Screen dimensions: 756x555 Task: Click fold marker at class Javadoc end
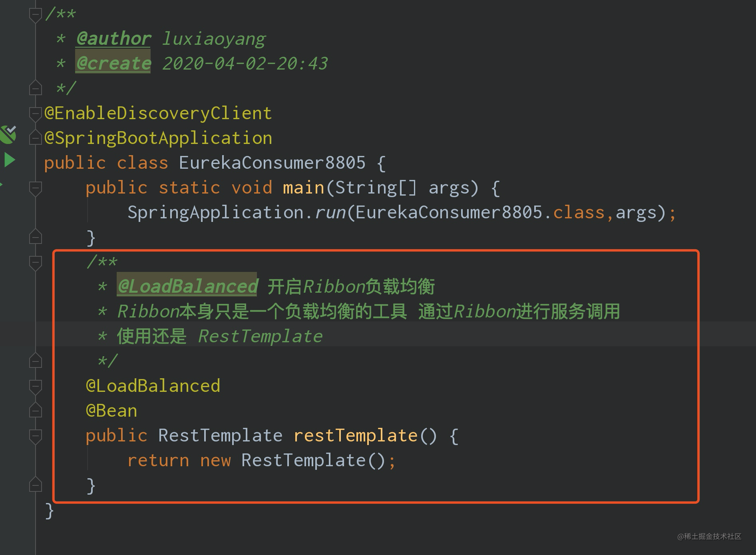coord(36,88)
